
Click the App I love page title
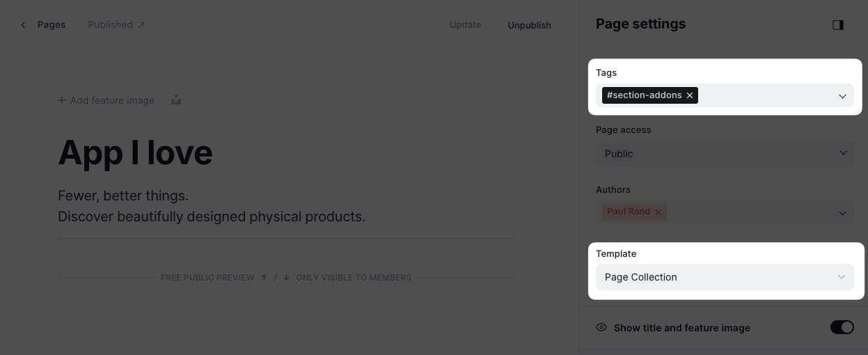pyautogui.click(x=135, y=152)
